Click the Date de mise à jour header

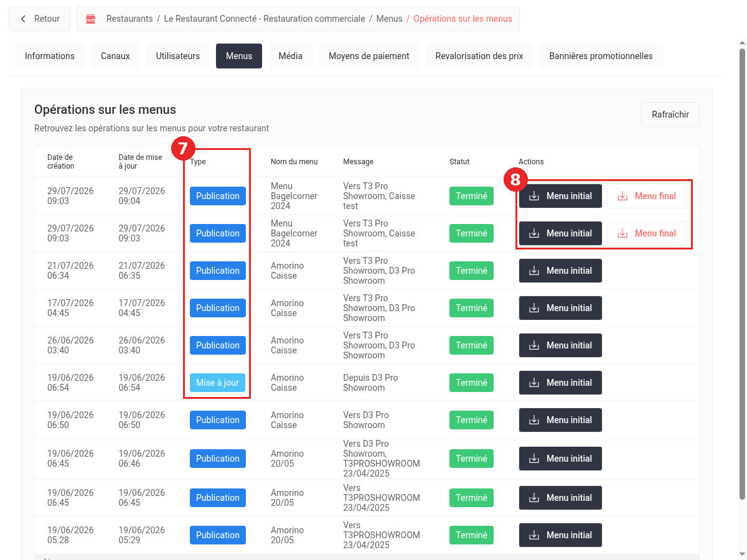click(140, 162)
